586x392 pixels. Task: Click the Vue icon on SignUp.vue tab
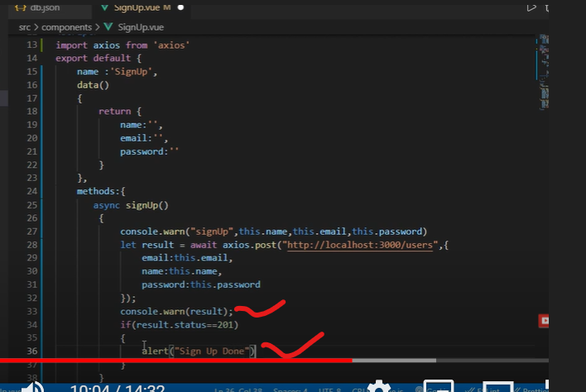(x=105, y=8)
